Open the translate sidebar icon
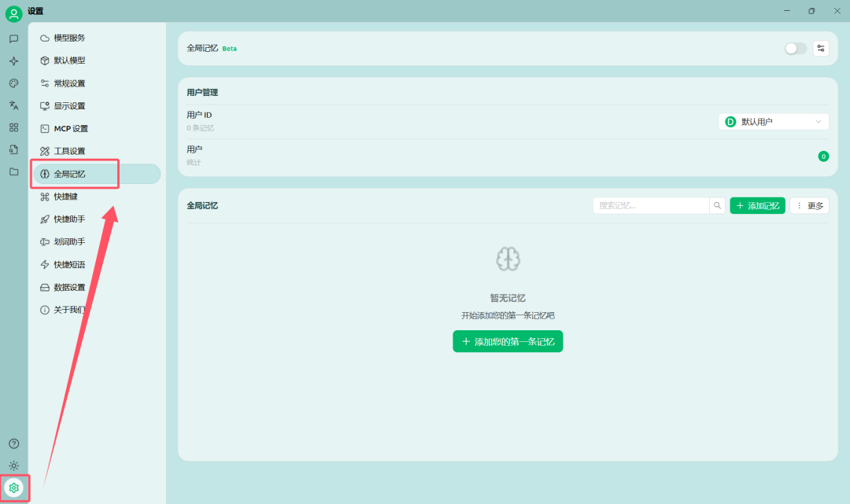This screenshot has width=850, height=504. (14, 105)
